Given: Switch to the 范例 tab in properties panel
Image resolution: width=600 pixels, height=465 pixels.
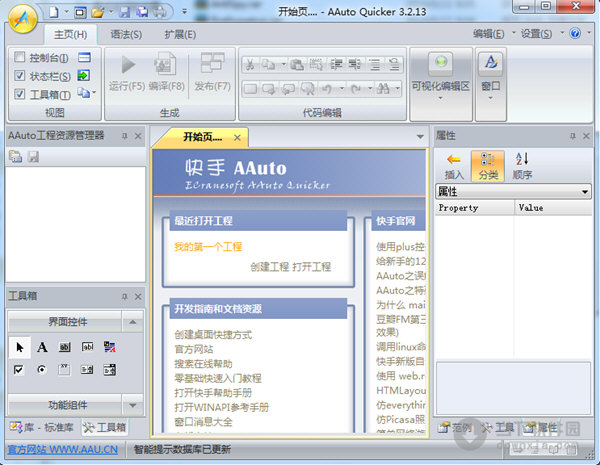Looking at the screenshot, I should [455, 427].
